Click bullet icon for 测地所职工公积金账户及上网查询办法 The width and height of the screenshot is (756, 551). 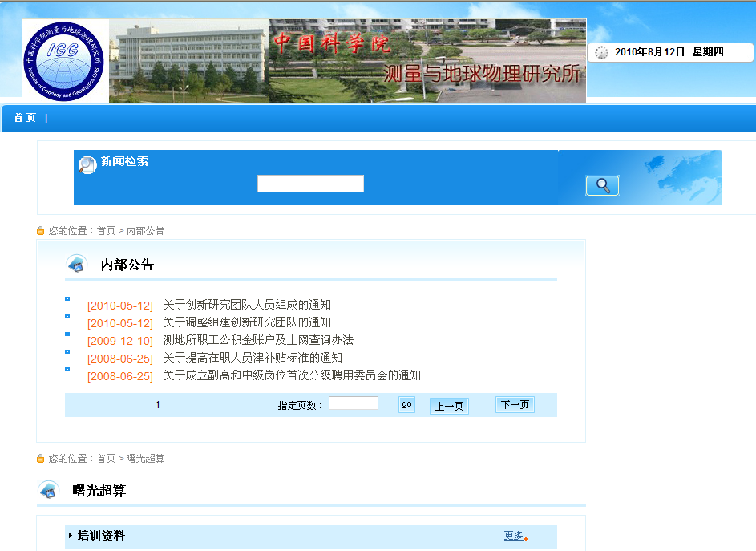point(67,334)
